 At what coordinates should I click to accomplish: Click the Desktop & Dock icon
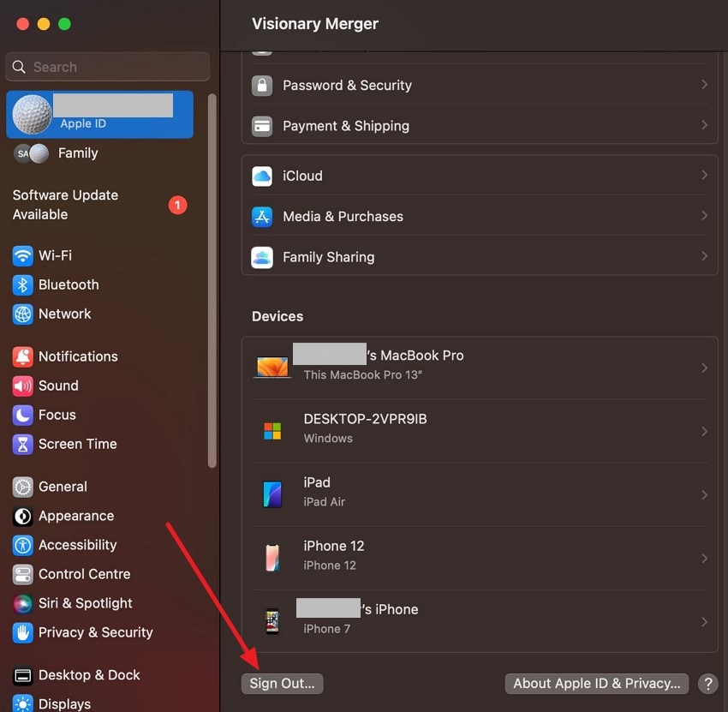[x=22, y=675]
